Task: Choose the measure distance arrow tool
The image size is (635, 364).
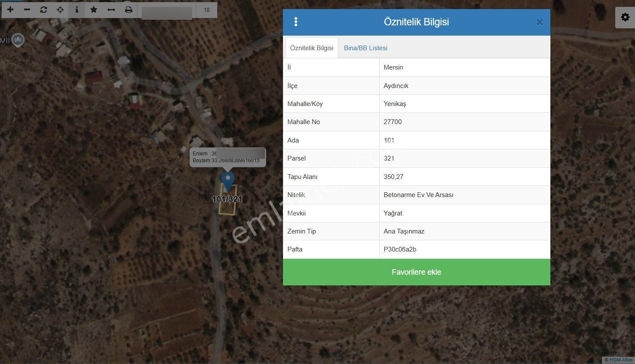Action: [111, 9]
